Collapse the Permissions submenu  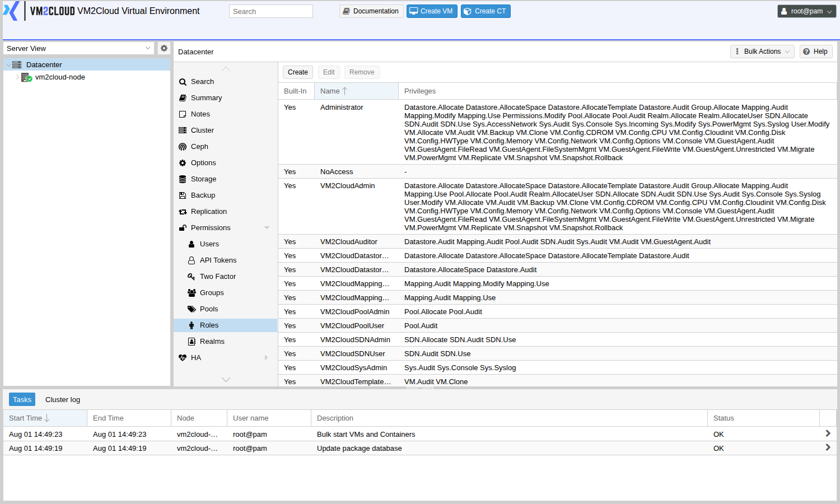tap(267, 228)
